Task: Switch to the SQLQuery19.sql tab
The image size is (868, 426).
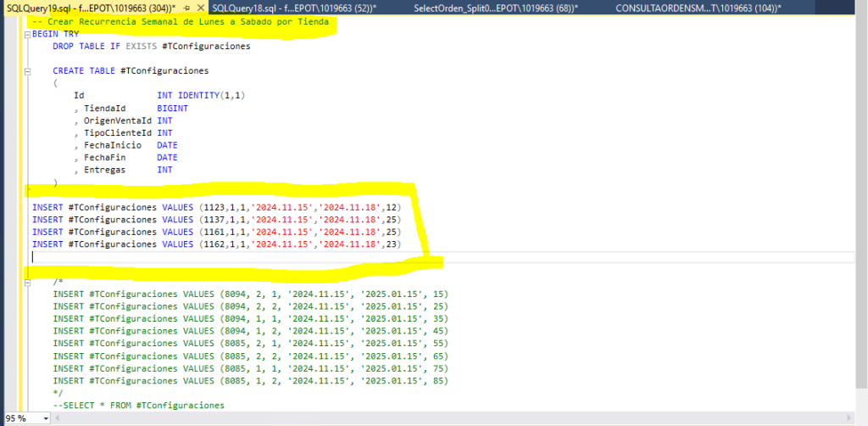Action: tap(91, 8)
